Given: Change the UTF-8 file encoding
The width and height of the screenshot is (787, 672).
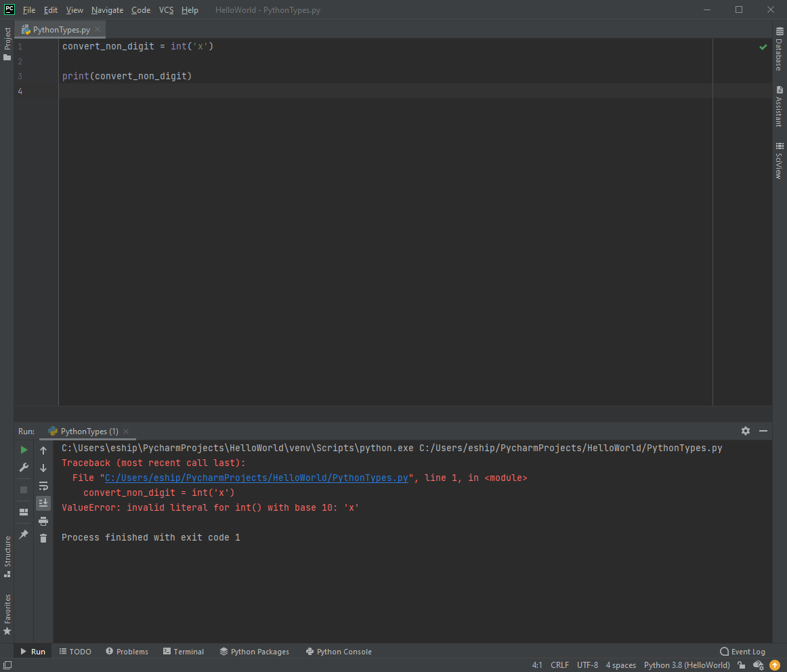Looking at the screenshot, I should [x=587, y=665].
